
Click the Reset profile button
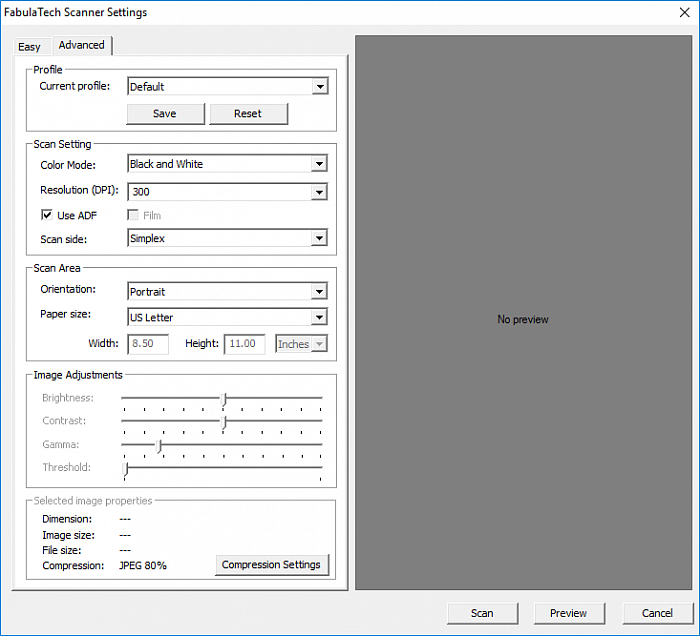(248, 114)
